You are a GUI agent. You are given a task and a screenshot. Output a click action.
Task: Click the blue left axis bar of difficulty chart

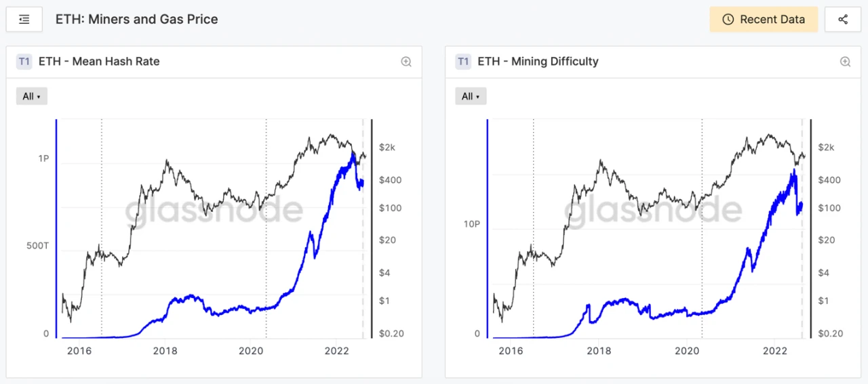click(x=487, y=229)
